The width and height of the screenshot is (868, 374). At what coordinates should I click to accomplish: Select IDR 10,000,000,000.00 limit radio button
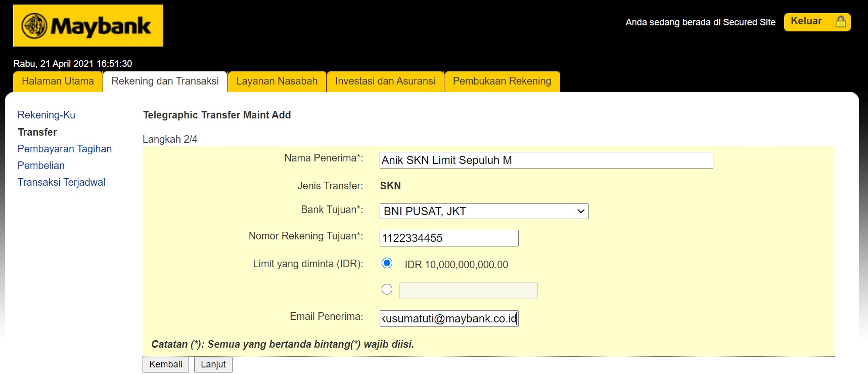[387, 263]
